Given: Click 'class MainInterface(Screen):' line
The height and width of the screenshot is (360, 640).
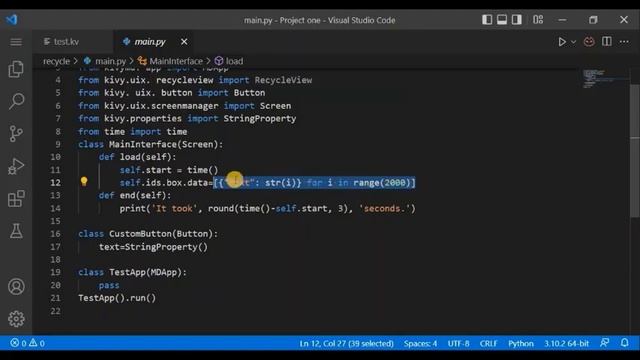Looking at the screenshot, I should [151, 144].
